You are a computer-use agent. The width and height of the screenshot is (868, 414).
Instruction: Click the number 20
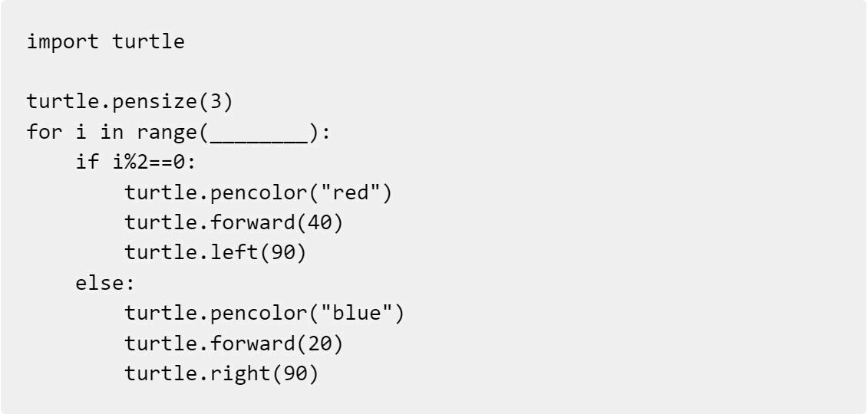coord(320,343)
